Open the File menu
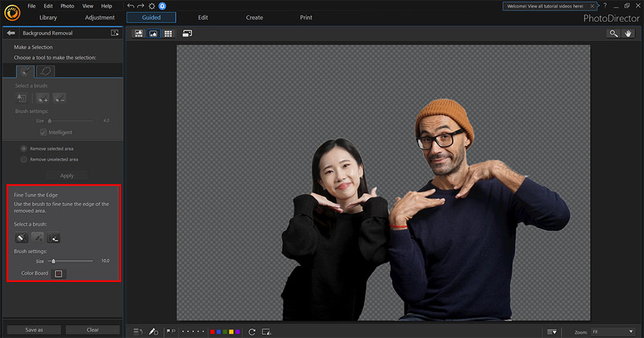644x338 pixels. (32, 6)
